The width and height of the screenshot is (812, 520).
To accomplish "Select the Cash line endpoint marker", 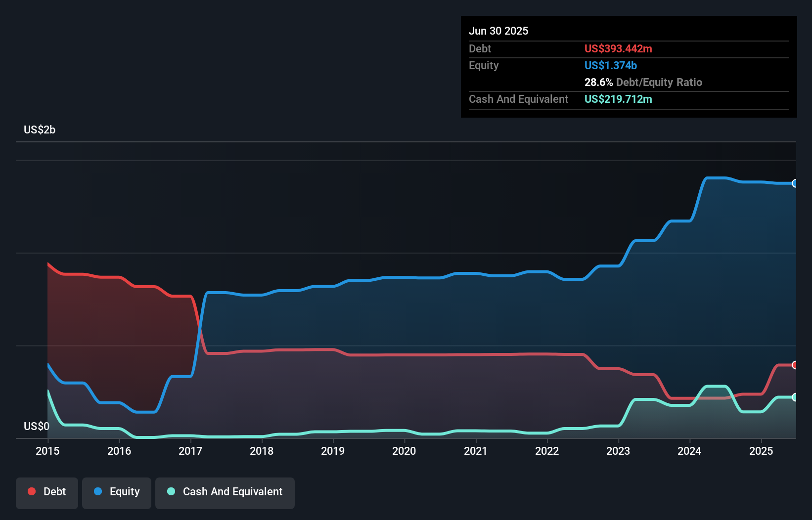I will point(795,397).
